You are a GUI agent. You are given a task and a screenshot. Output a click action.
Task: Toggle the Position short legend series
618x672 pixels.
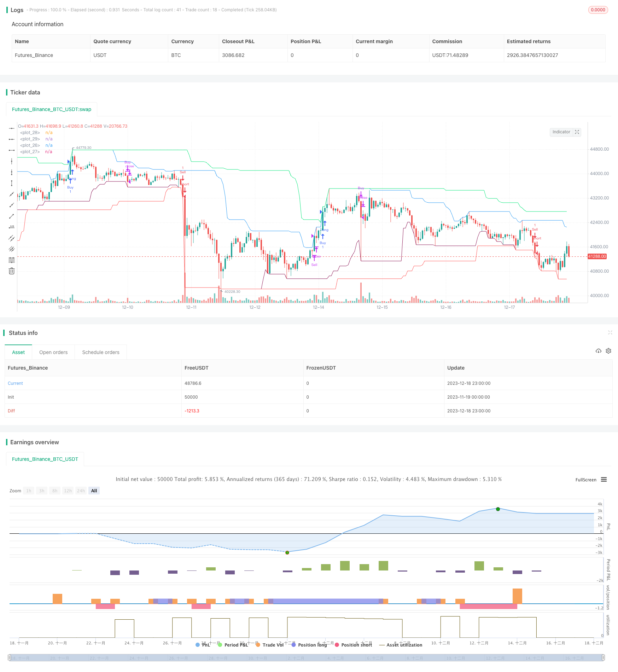(353, 645)
